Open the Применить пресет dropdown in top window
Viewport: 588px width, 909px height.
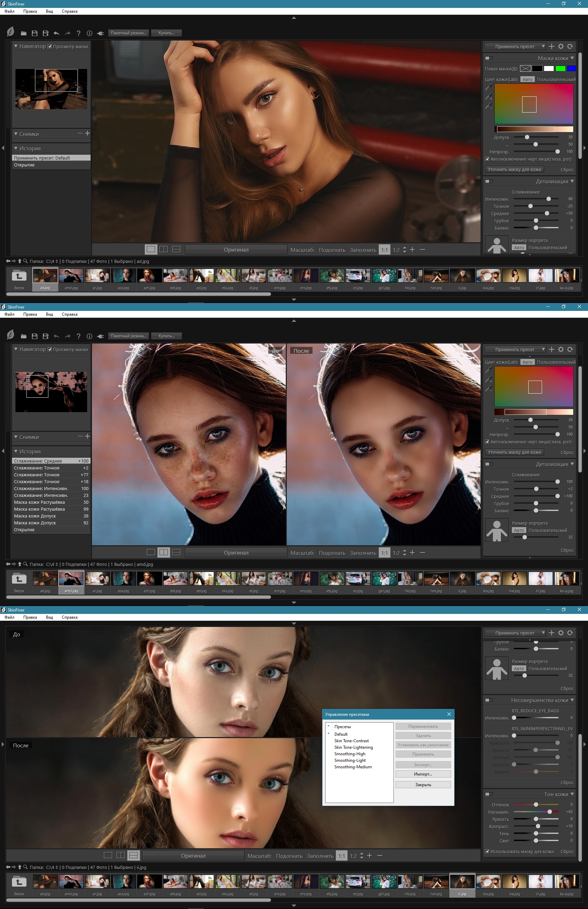coord(515,46)
